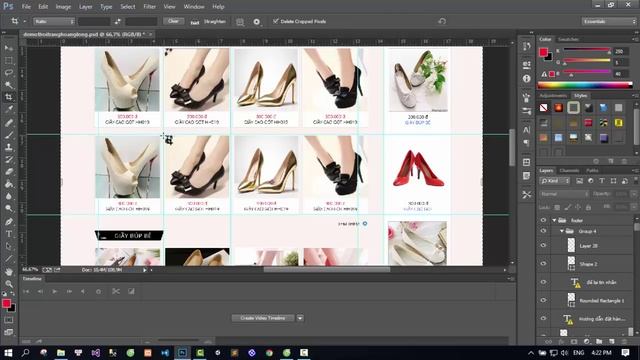Open the File menu

pos(26,7)
